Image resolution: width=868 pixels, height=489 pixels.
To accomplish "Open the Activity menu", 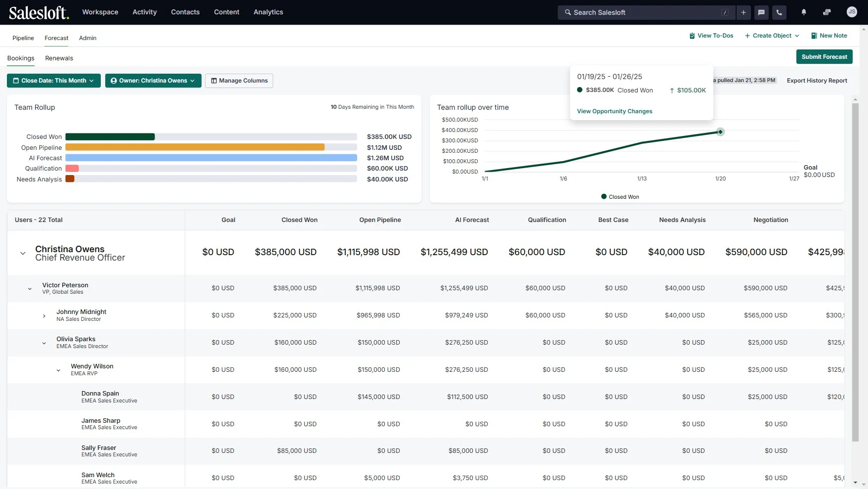I will 144,12.
